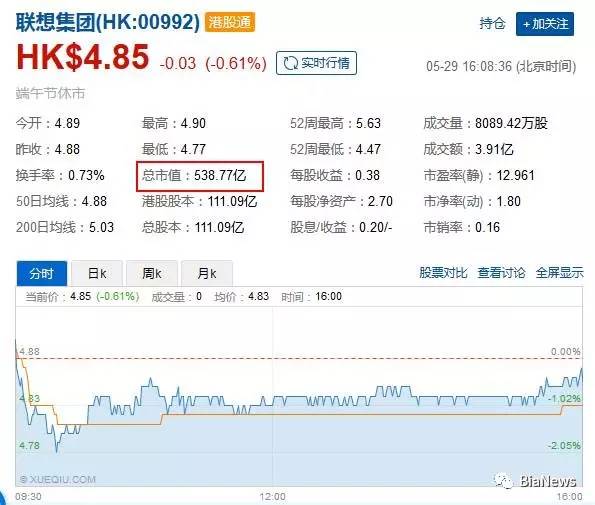Click the 成交量：8089.42万股 value
This screenshot has width=595, height=505.
point(486,123)
